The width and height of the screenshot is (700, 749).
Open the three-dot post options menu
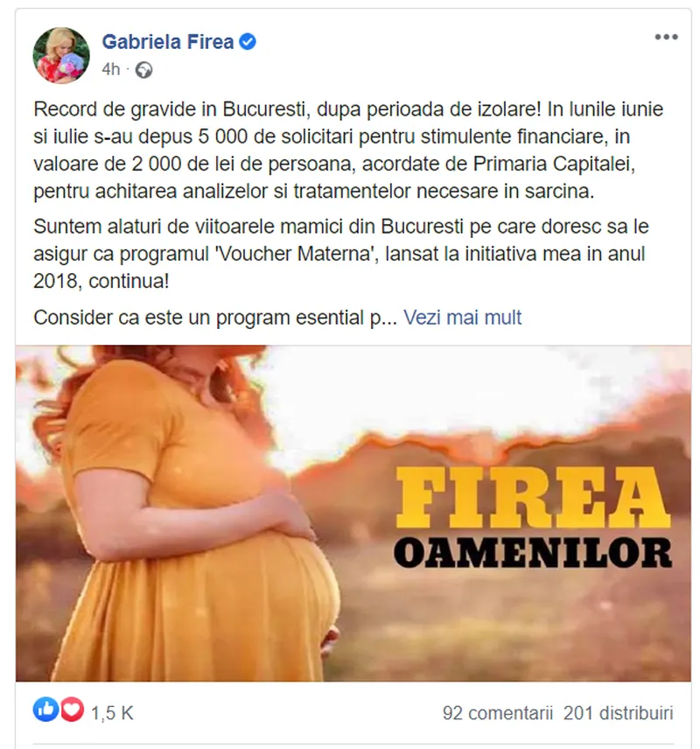click(666, 37)
